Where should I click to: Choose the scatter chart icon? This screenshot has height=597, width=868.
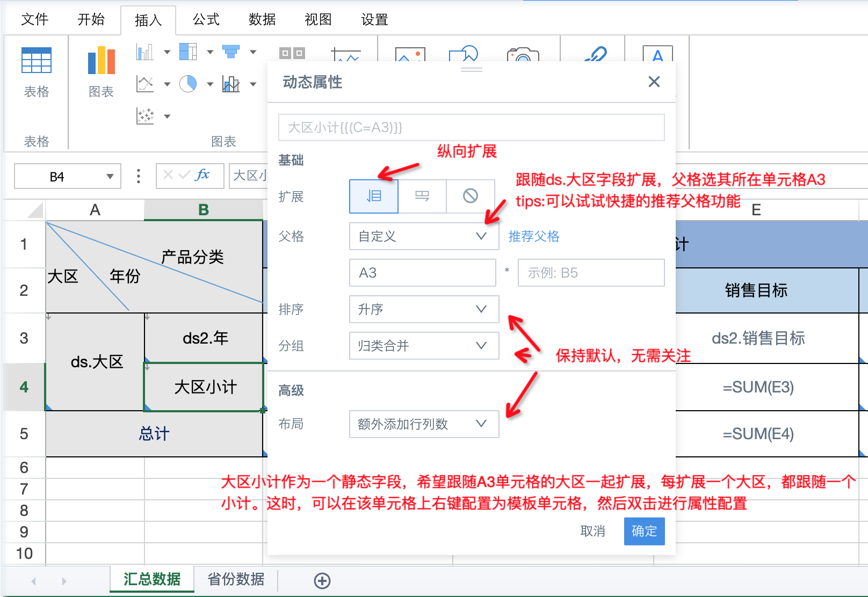[x=145, y=116]
